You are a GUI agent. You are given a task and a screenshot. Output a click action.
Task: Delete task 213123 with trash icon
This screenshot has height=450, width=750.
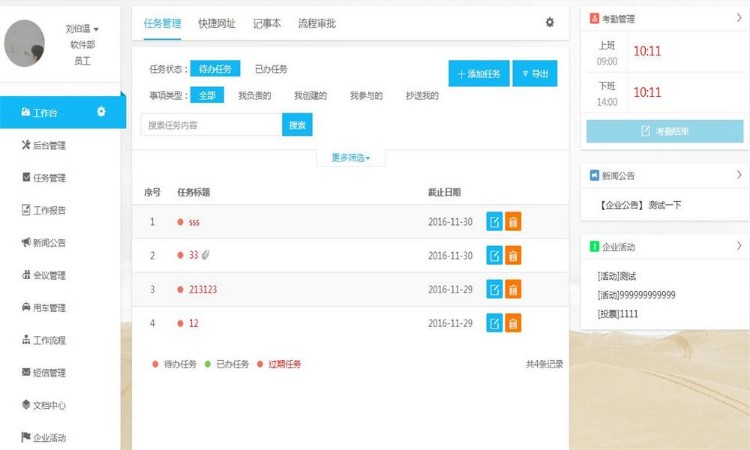pyautogui.click(x=513, y=289)
